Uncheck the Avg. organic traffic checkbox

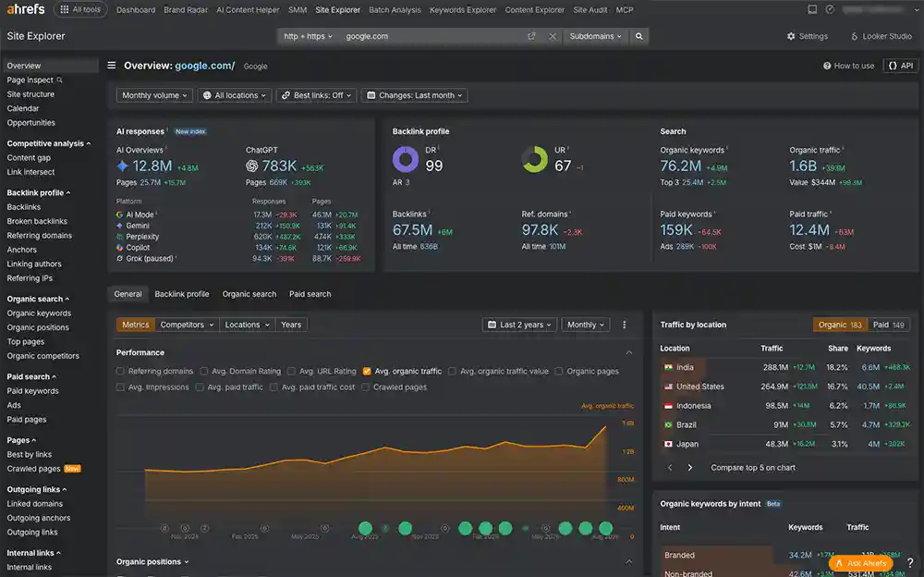(367, 371)
